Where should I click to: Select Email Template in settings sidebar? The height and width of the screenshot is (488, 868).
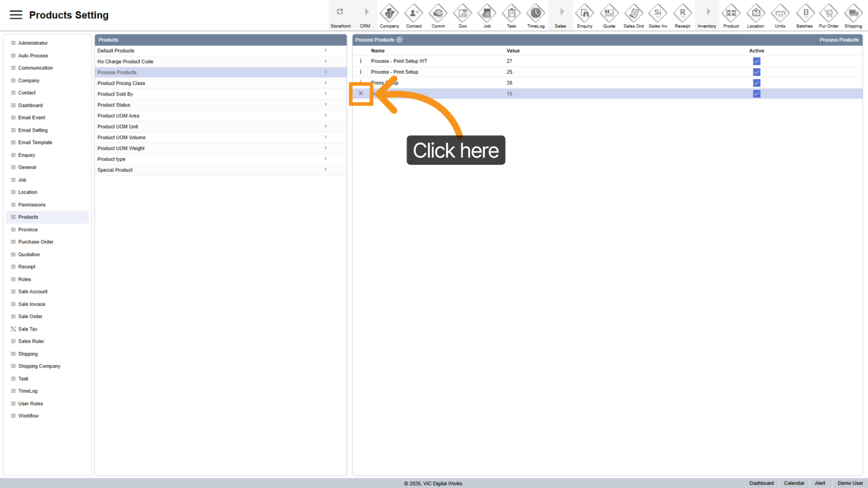click(x=35, y=143)
